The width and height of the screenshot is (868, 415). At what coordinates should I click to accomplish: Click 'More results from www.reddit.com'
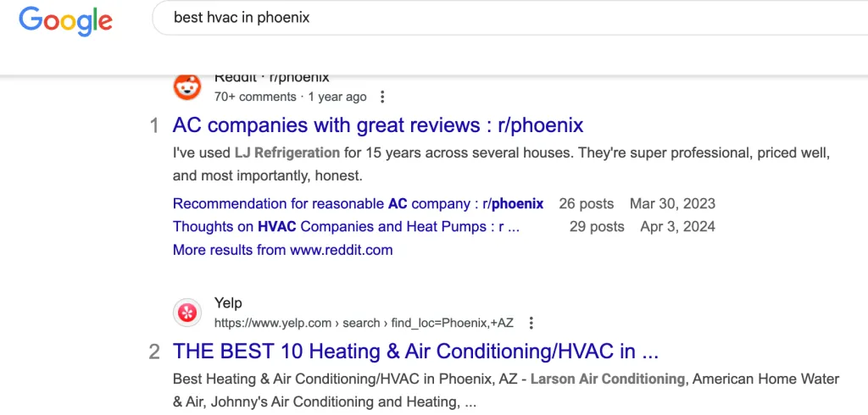[x=282, y=250]
